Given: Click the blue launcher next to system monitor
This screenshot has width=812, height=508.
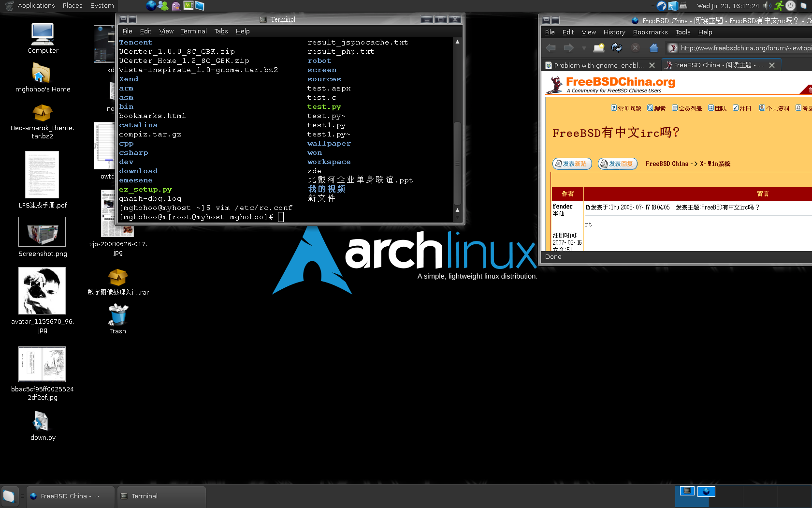Looking at the screenshot, I should click(200, 6).
